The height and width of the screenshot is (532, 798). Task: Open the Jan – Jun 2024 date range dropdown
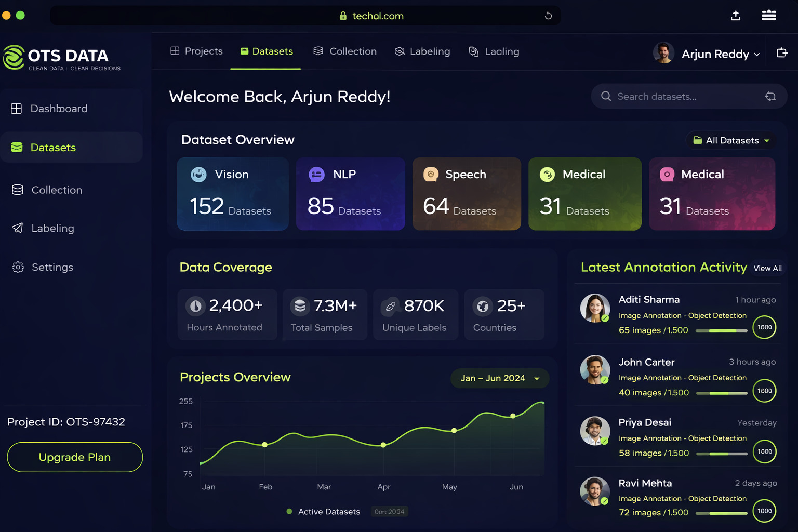click(499, 378)
